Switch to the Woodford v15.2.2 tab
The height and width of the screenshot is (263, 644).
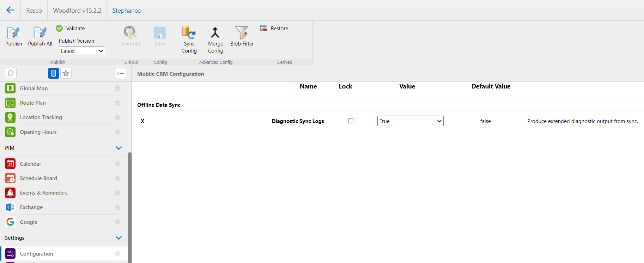[77, 11]
